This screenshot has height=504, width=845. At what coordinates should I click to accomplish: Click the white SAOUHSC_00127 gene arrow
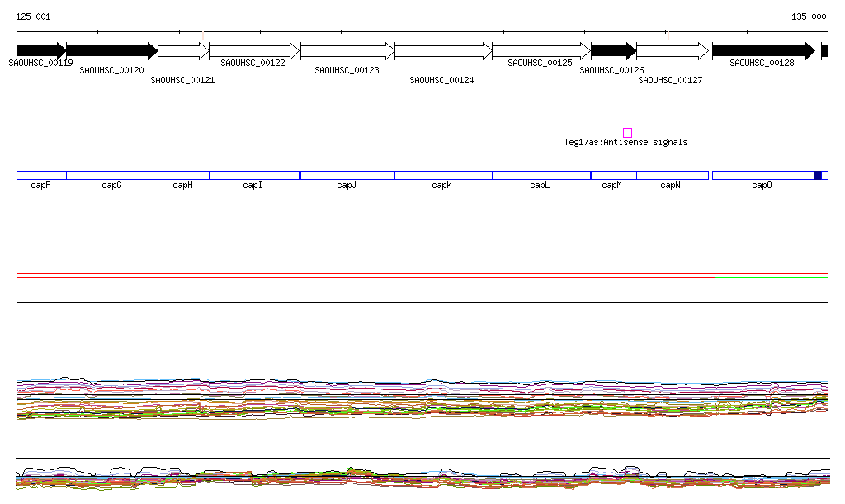[x=672, y=51]
